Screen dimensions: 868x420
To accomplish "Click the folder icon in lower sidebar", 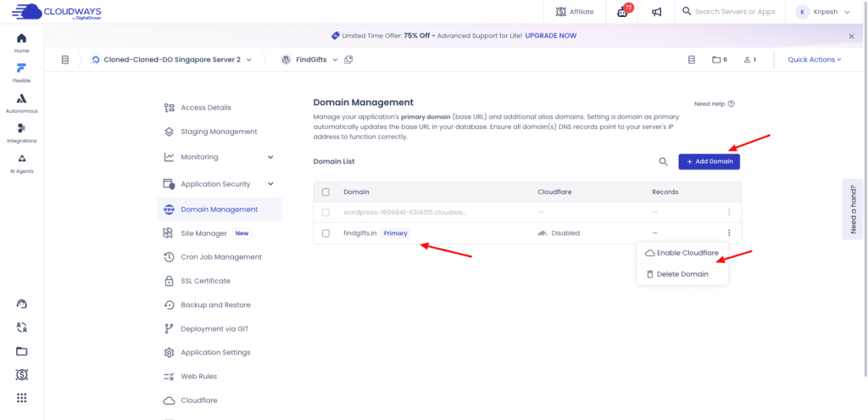I will (21, 351).
